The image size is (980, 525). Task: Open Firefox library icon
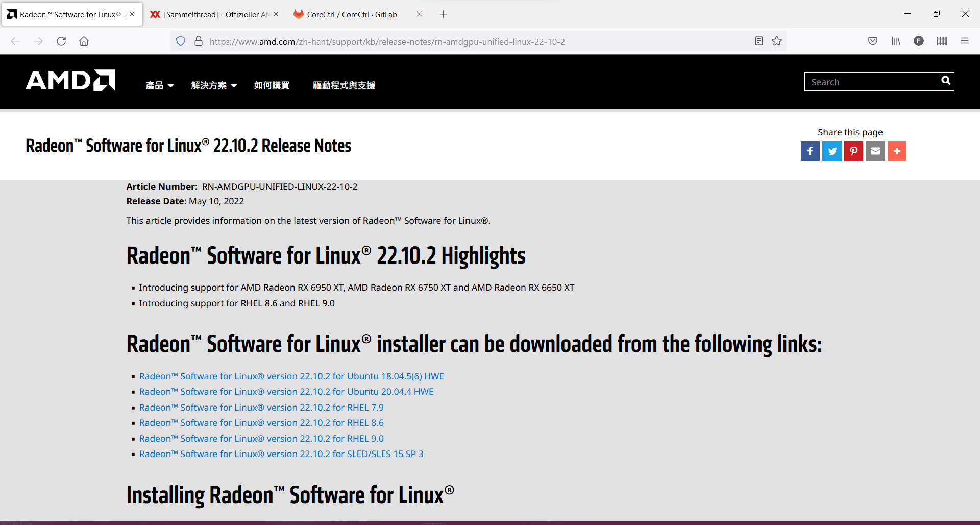(x=896, y=41)
